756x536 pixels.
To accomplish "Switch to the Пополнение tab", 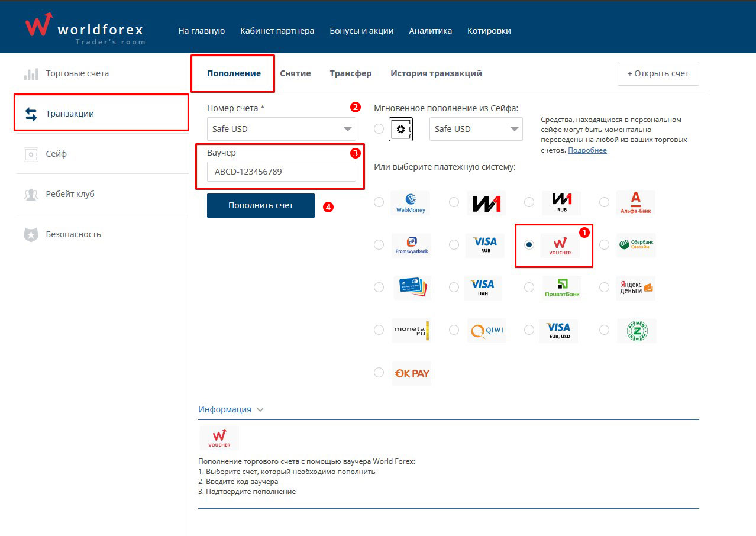I will [x=234, y=73].
